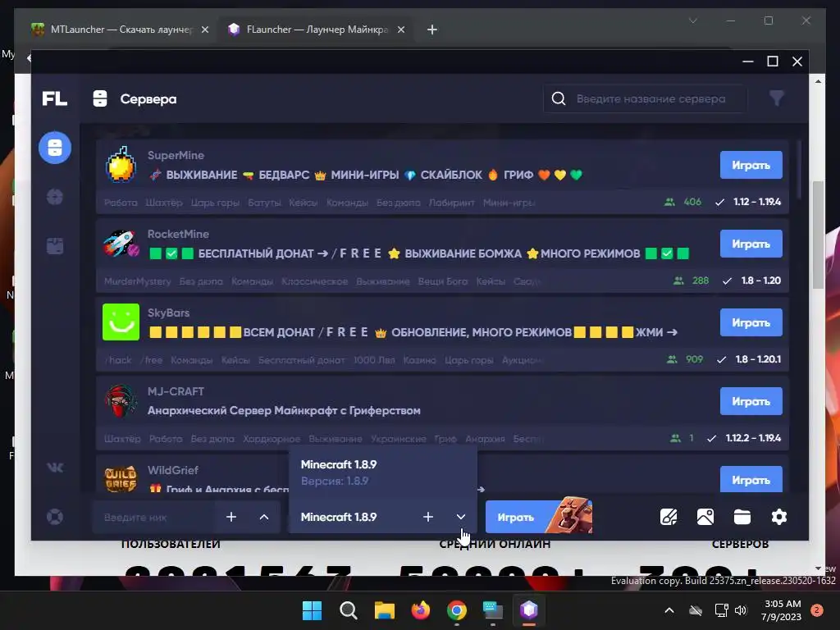Play on the SkyBars server

(x=751, y=322)
